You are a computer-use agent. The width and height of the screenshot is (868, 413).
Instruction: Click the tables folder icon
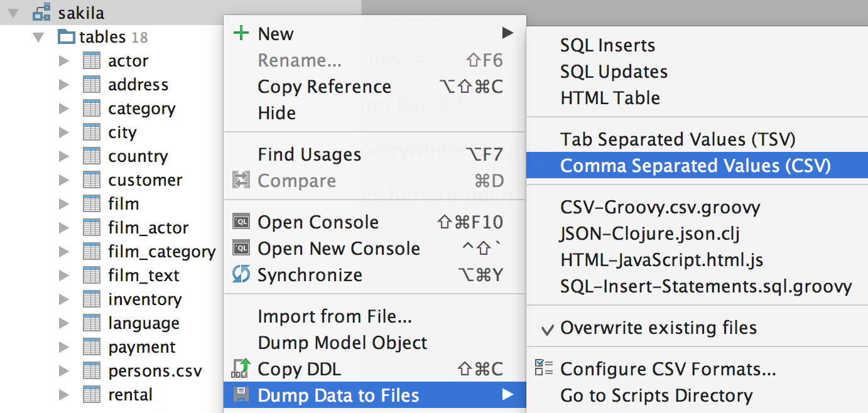[x=66, y=37]
